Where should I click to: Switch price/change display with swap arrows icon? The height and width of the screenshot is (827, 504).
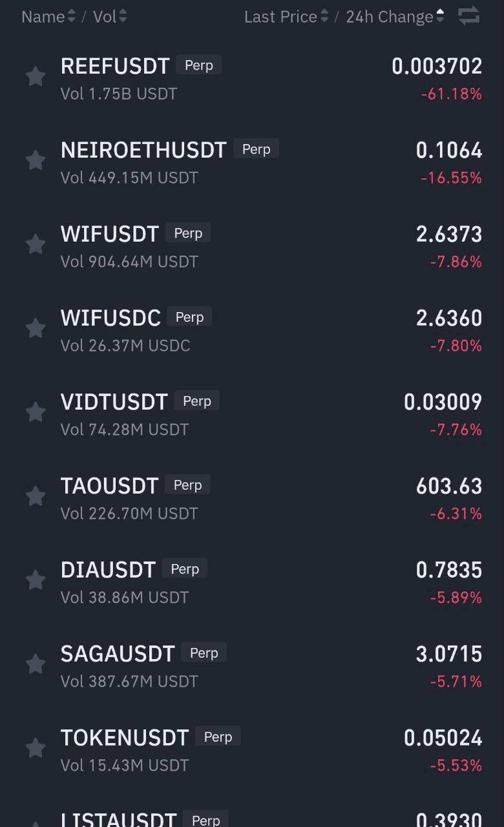click(469, 16)
